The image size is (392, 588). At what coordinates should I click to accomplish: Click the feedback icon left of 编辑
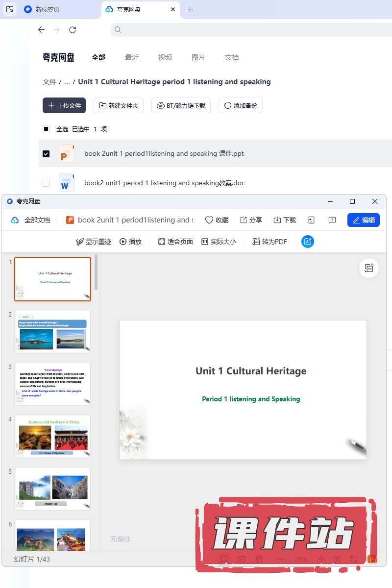[332, 220]
